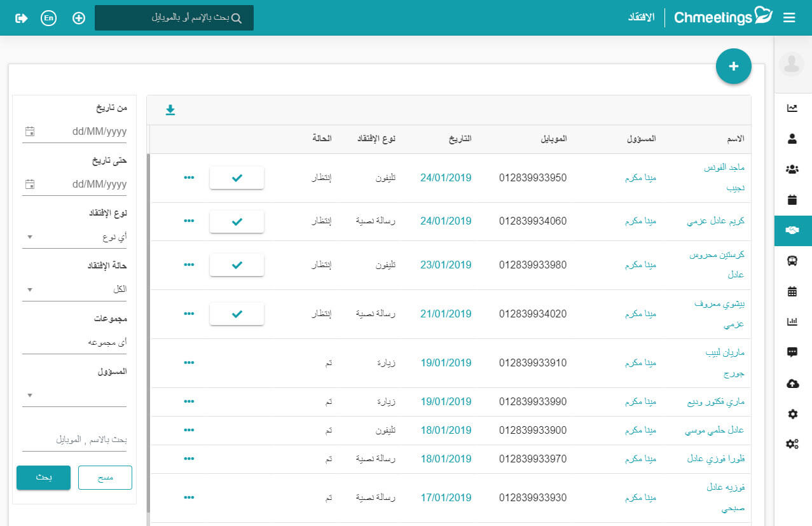Mark ماجد الفونس نجيب follow-up as done
The width and height of the screenshot is (812, 526).
point(237,178)
